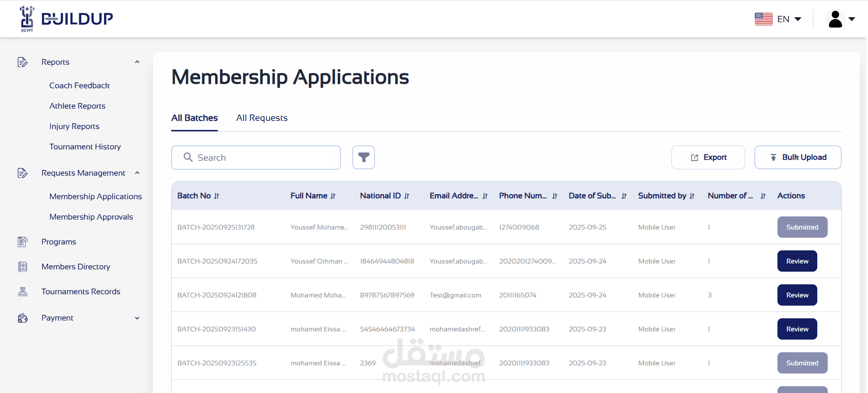Click the Programs sidebar icon
Image resolution: width=868 pixels, height=393 pixels.
coord(23,242)
